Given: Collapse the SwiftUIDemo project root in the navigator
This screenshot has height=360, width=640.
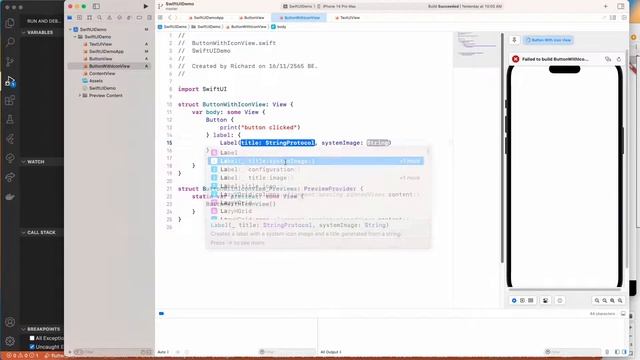Looking at the screenshot, I should click(70, 29).
